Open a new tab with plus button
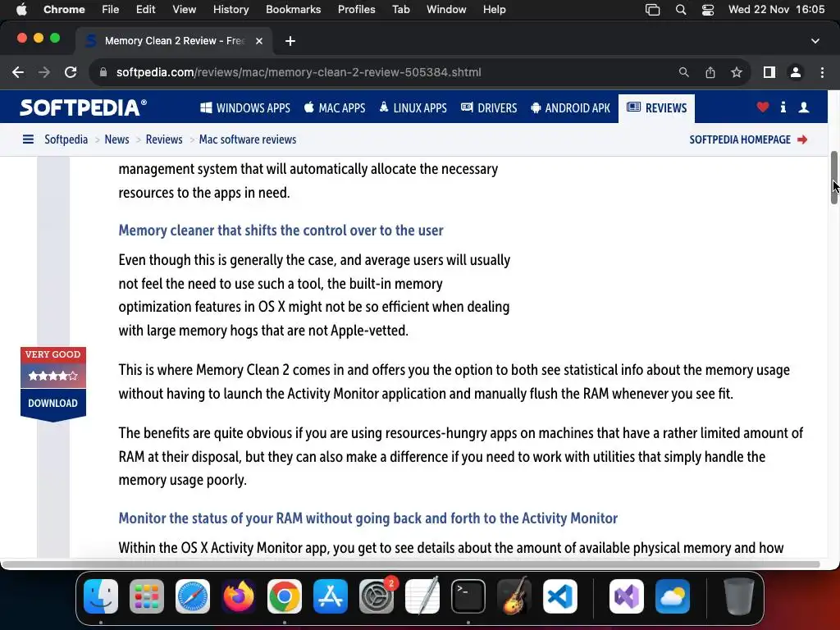 tap(290, 41)
